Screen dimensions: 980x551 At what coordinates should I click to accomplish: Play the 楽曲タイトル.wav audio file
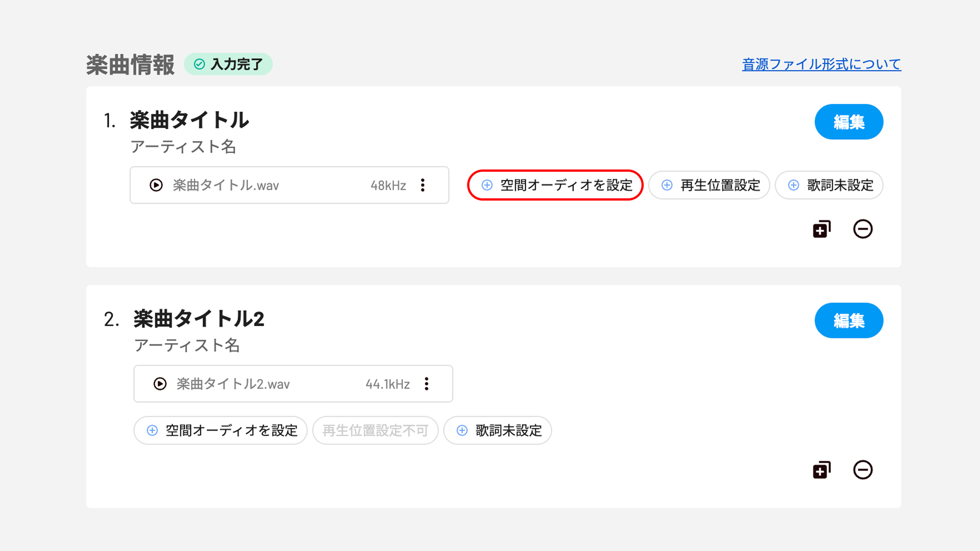click(x=156, y=185)
